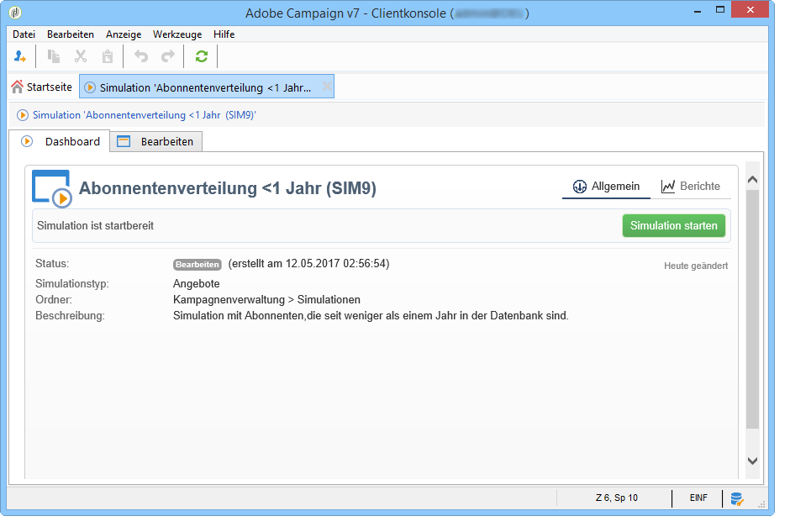Click the Copy icon in toolbar
The width and height of the screenshot is (790, 532).
[x=54, y=56]
